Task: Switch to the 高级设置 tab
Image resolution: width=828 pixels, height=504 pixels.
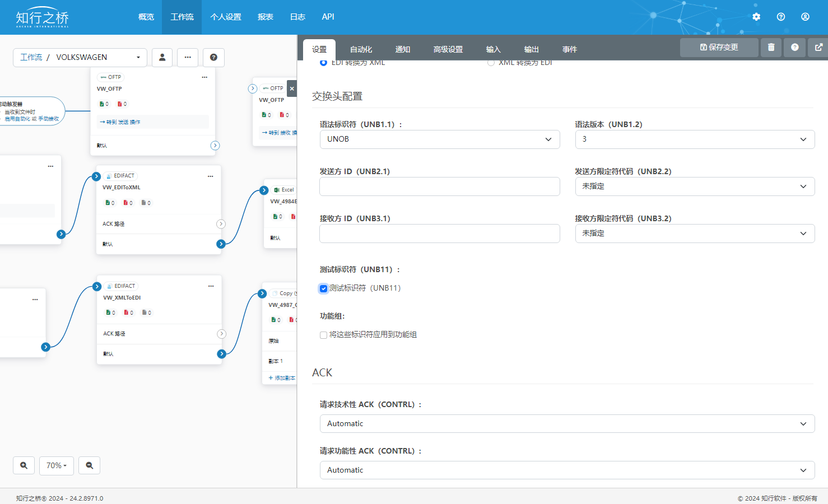Action: 448,49
